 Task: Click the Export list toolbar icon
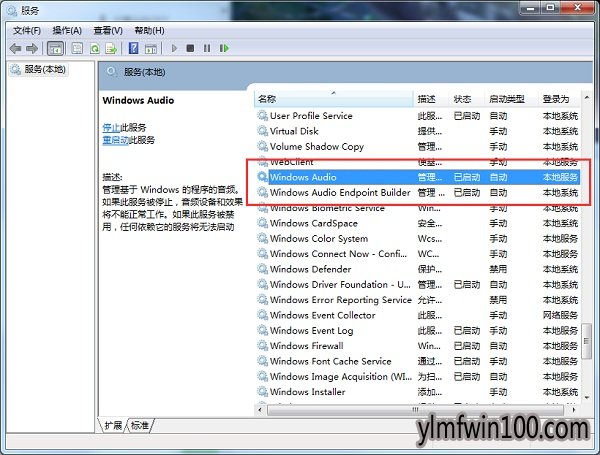tap(111, 49)
